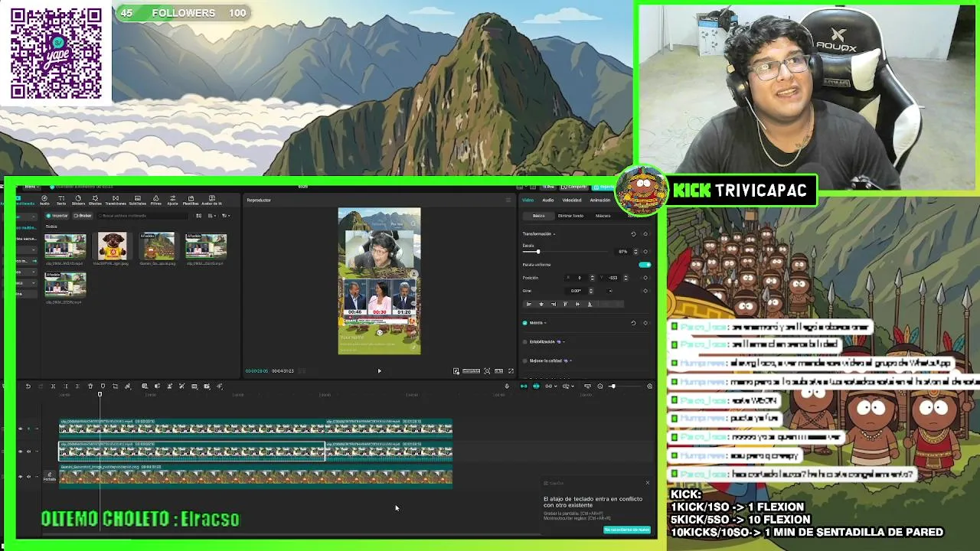This screenshot has height=551, width=980.
Task: Uncheck the Mezcla checkbox
Action: tap(524, 323)
